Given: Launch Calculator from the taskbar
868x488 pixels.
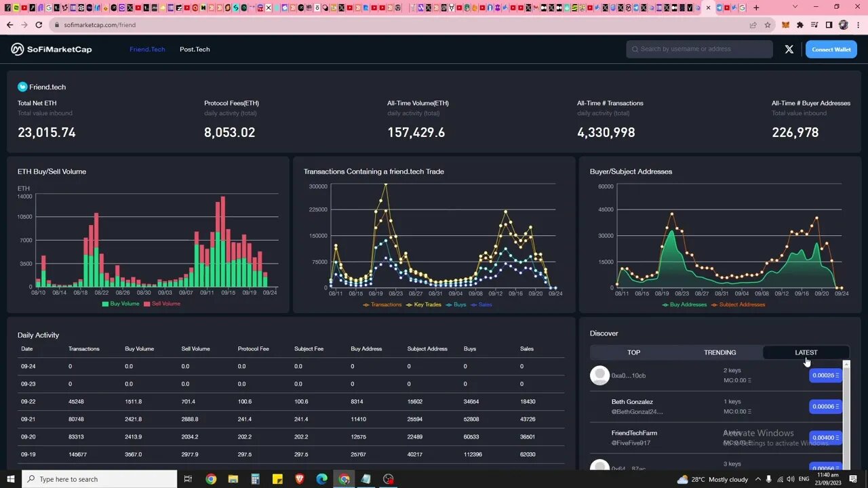Looking at the screenshot, I should (x=255, y=479).
